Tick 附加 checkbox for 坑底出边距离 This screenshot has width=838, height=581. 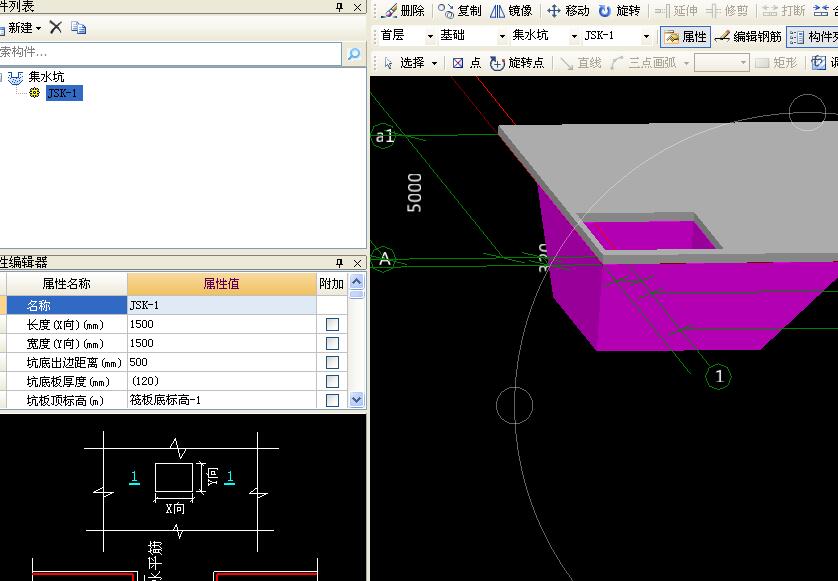pos(332,362)
